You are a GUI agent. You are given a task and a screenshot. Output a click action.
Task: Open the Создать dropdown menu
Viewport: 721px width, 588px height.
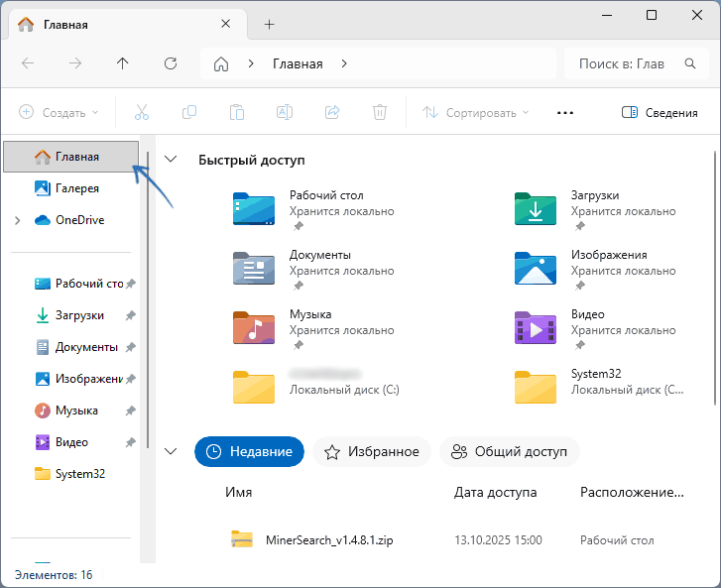[x=60, y=112]
